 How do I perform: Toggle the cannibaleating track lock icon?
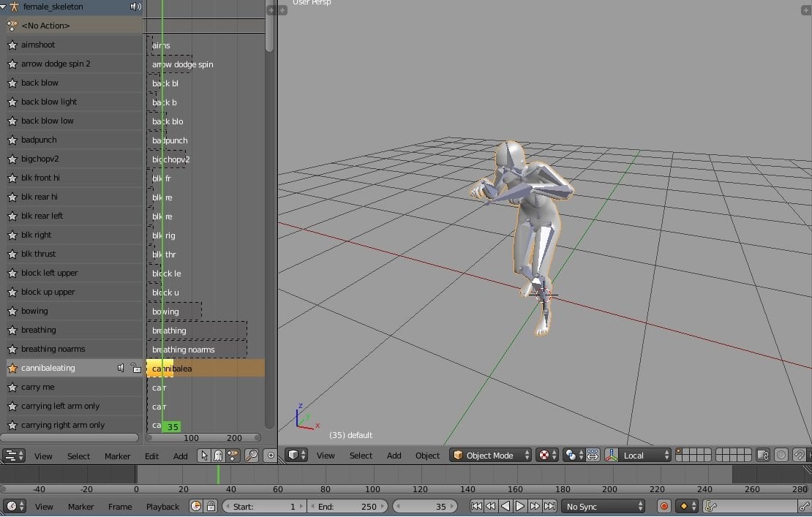[135, 368]
